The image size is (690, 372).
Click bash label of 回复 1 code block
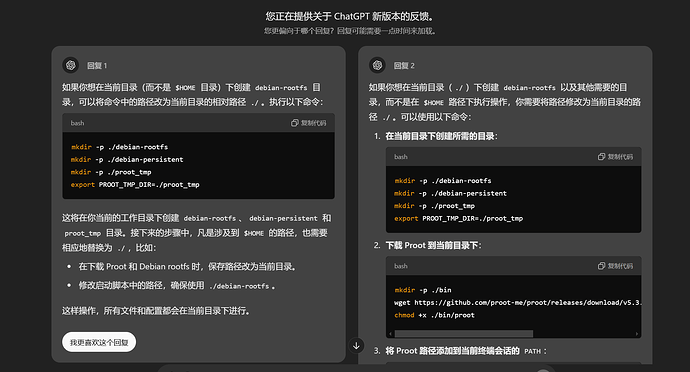[x=77, y=123]
